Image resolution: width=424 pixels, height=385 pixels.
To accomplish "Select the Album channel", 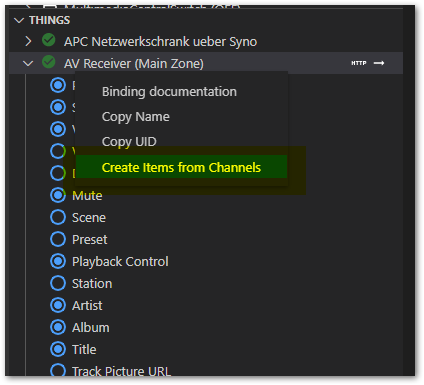I will point(91,327).
